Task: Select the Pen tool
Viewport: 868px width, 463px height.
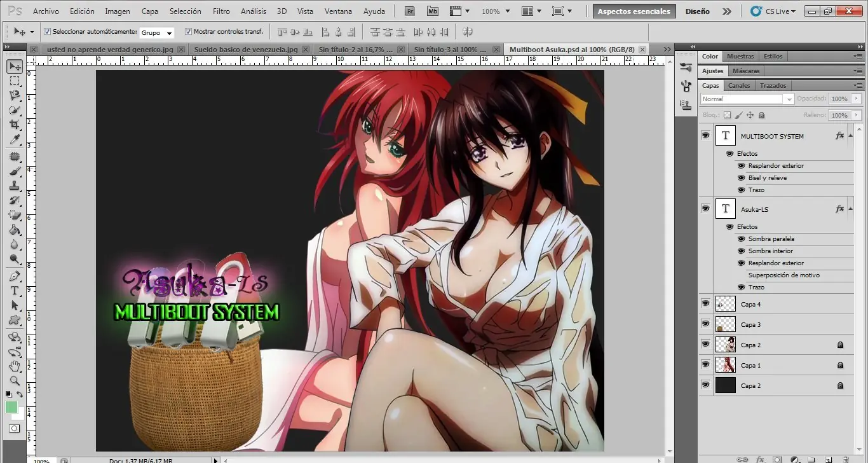Action: 15,276
